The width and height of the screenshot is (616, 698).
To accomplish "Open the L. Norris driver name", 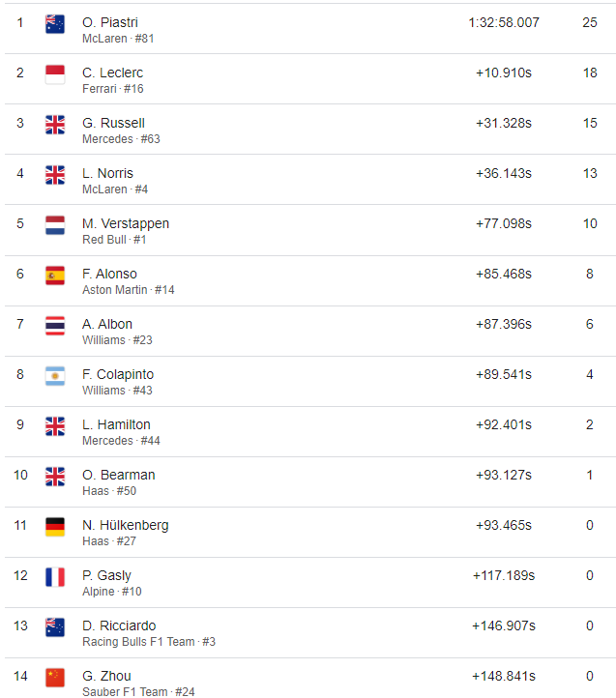I will 107,173.
